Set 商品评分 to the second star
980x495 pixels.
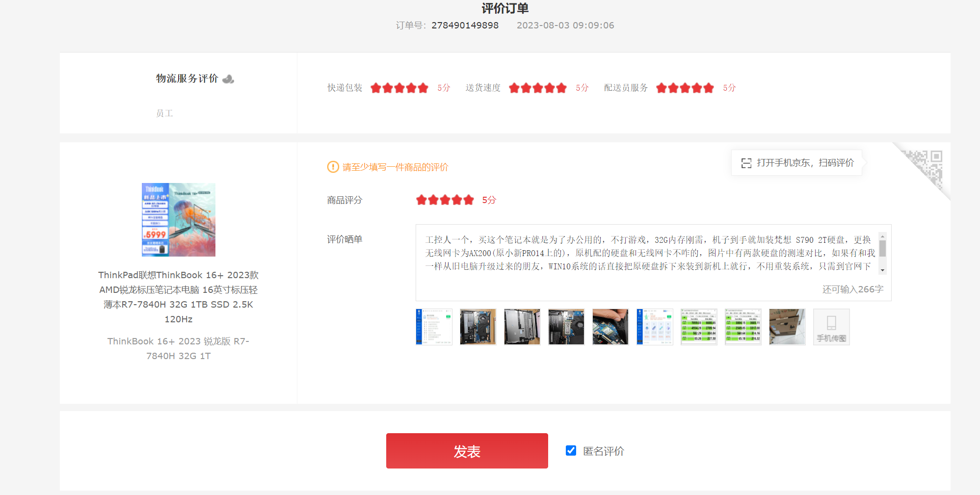[x=433, y=200]
